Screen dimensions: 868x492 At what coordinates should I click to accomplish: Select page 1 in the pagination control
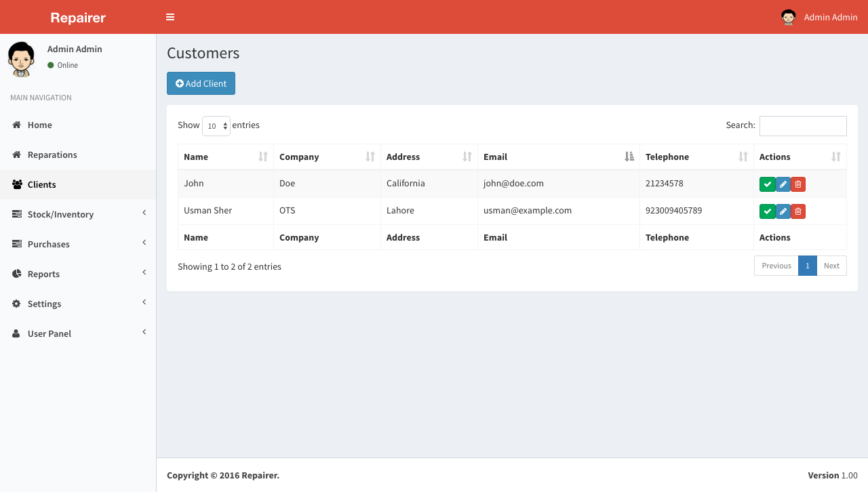tap(807, 266)
